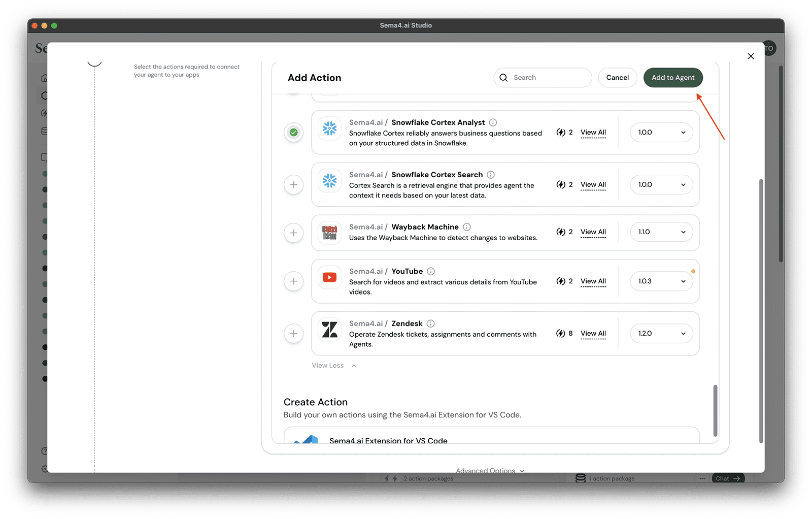
Task: Open the Zendesk version 1.2.0 dropdown
Action: 661,334
